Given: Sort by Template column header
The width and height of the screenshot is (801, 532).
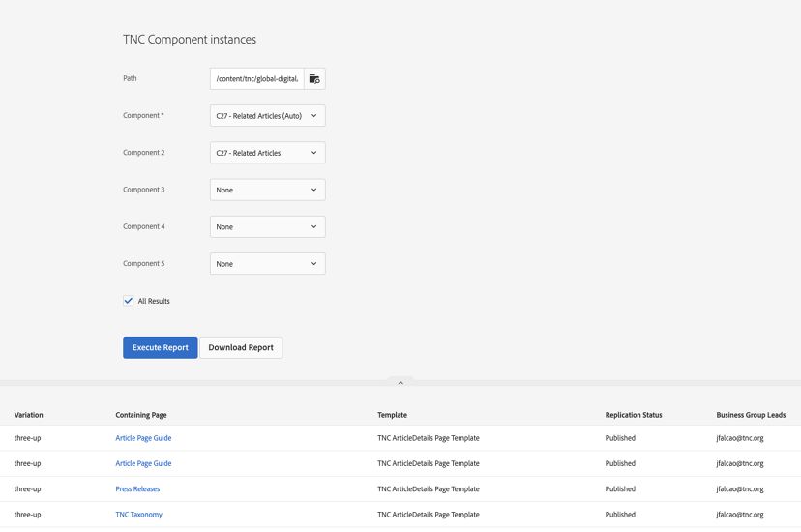Looking at the screenshot, I should pyautogui.click(x=392, y=415).
